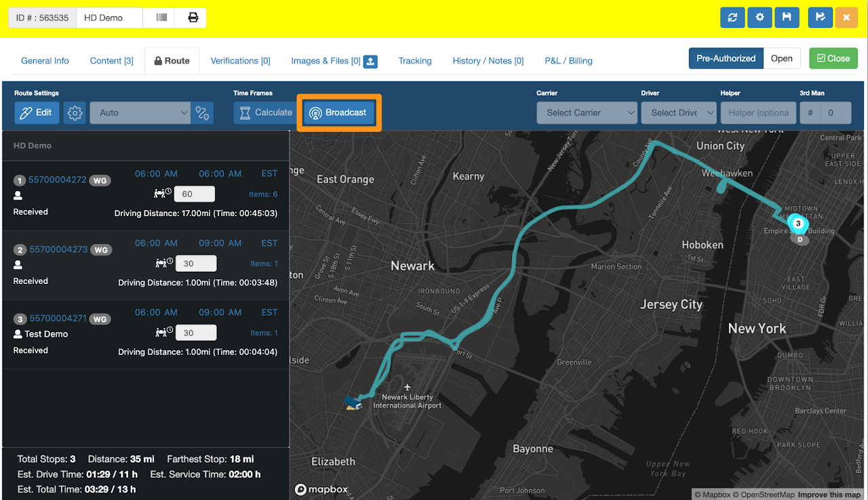Screen dimensions: 868x500
Task: Open order link 55700004271
Action: tap(58, 318)
